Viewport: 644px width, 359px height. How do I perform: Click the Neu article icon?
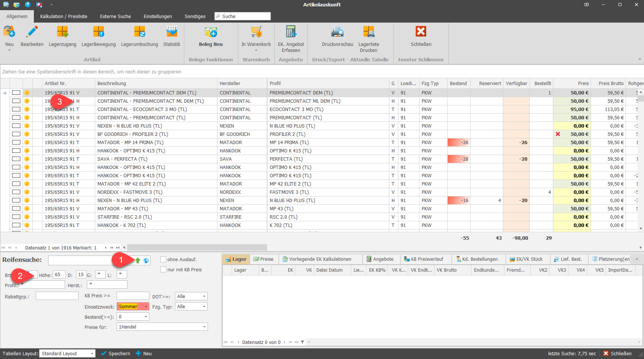pos(9,32)
